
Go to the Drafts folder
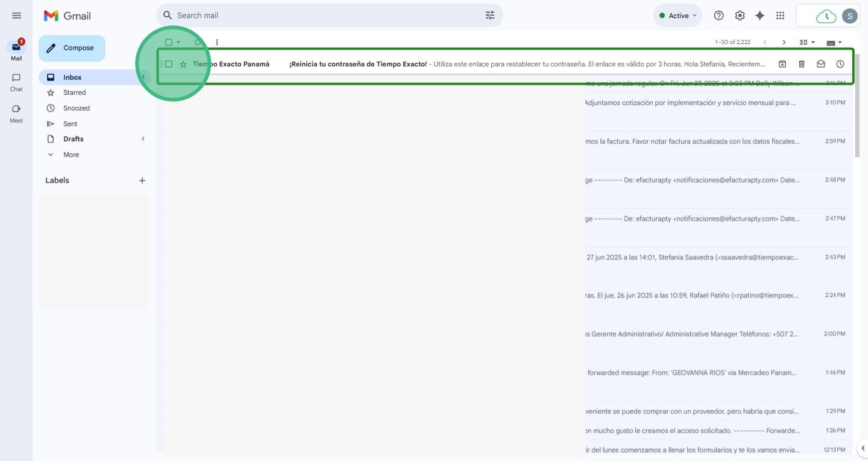point(73,139)
